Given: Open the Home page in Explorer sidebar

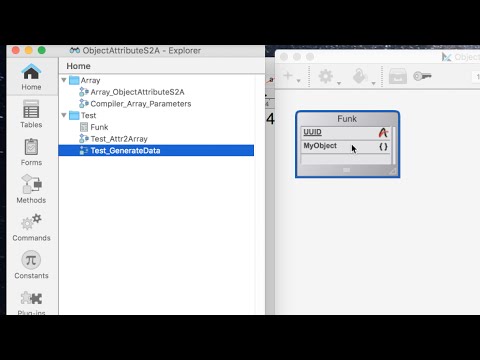Looking at the screenshot, I should click(x=31, y=77).
